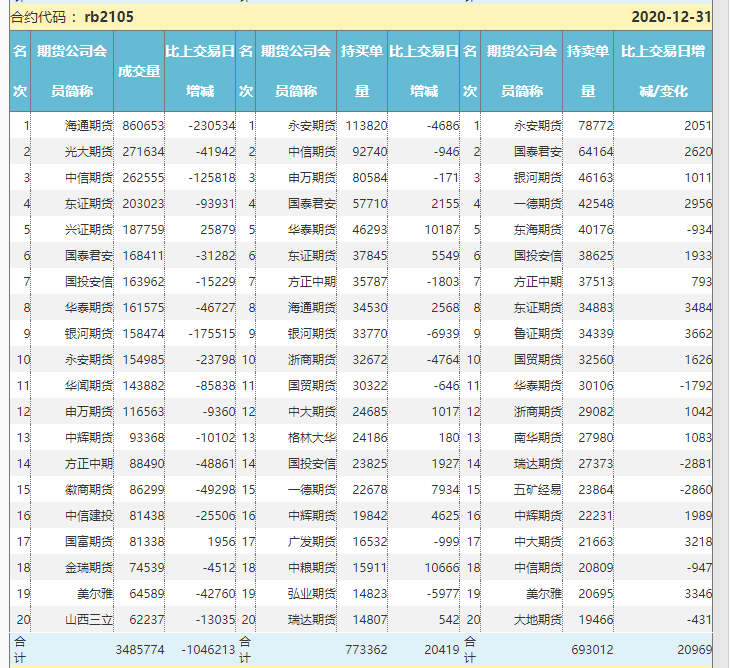Click 光大期货 in the volume ranking
This screenshot has height=668, width=730.
pyautogui.click(x=89, y=152)
